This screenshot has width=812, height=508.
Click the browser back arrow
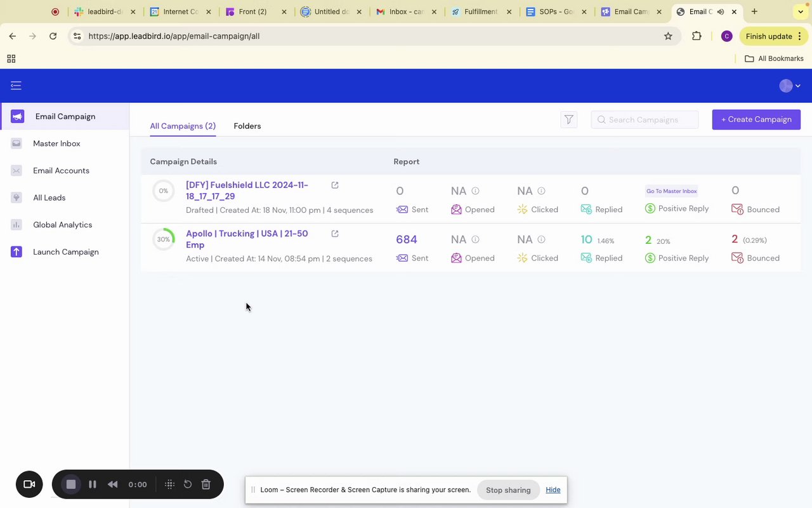12,36
